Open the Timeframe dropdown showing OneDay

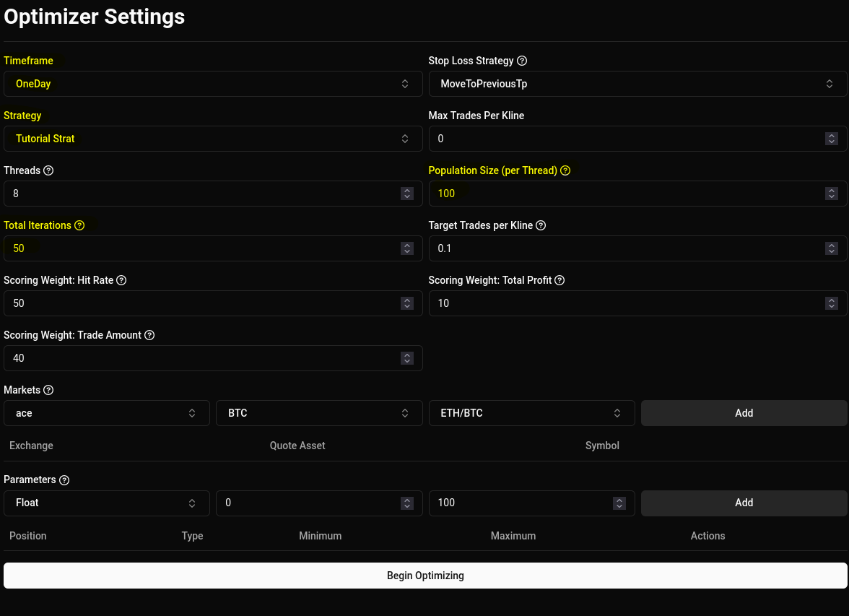(x=213, y=84)
